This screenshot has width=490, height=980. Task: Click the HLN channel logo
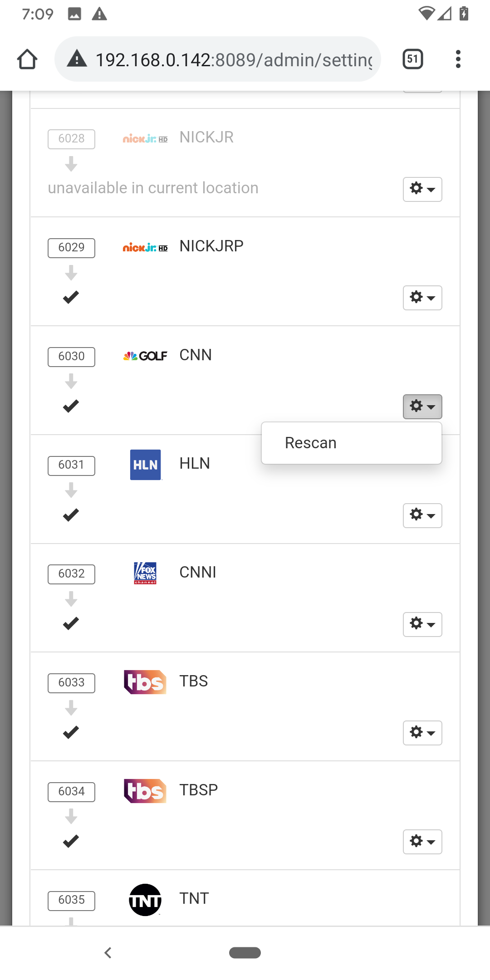(145, 465)
